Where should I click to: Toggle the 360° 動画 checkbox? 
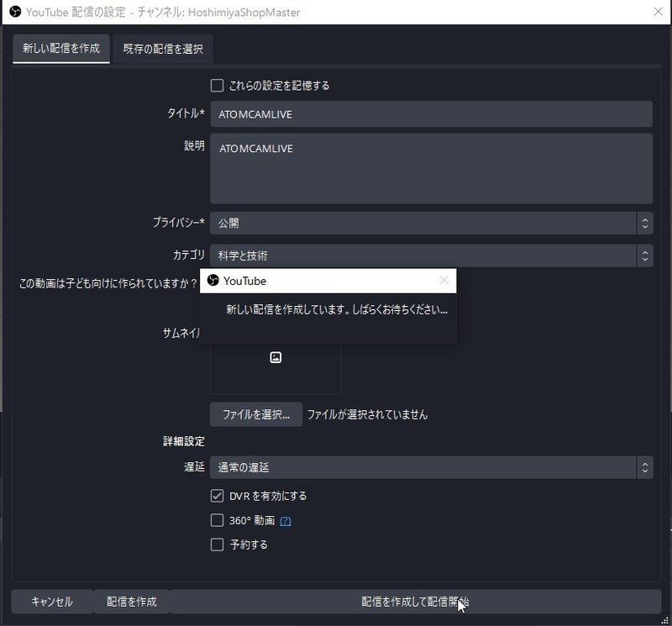click(x=217, y=520)
